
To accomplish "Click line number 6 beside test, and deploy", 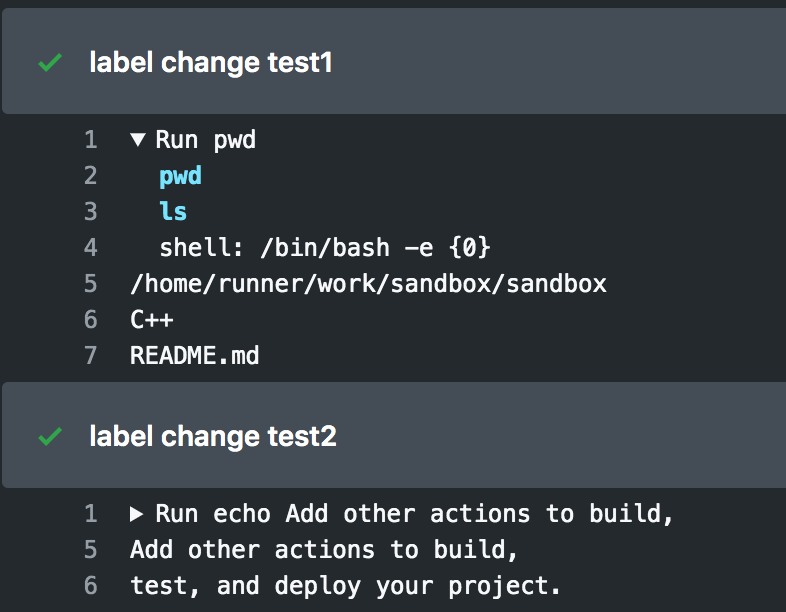I will 90,586.
